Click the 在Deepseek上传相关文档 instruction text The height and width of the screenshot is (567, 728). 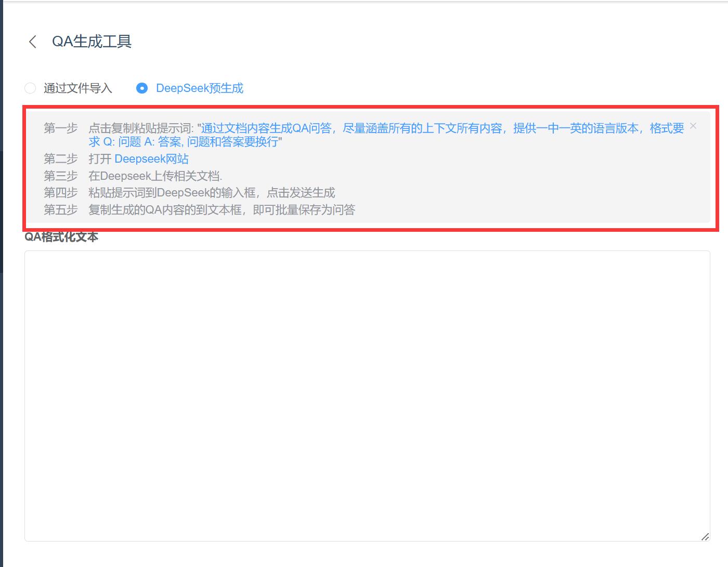click(155, 176)
